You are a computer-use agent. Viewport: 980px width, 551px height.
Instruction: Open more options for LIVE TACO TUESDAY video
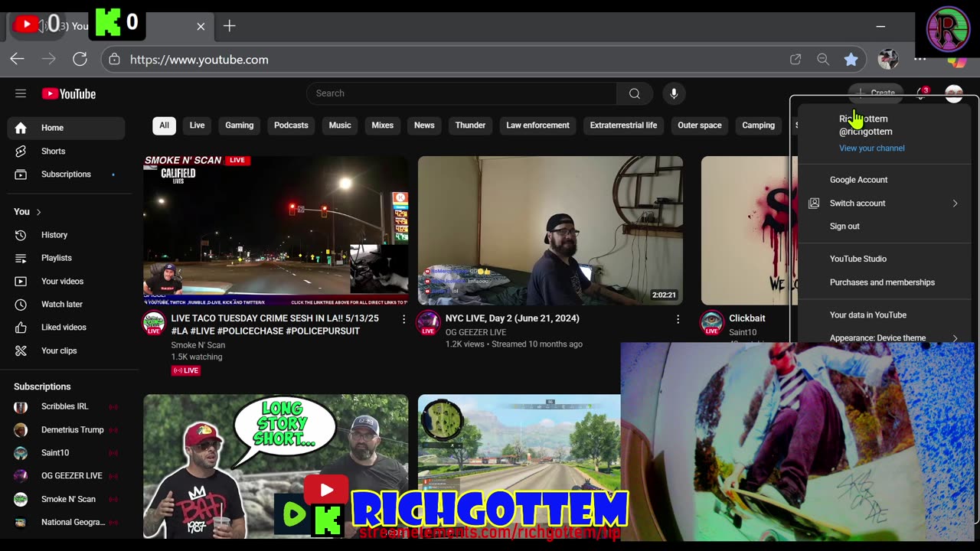403,319
